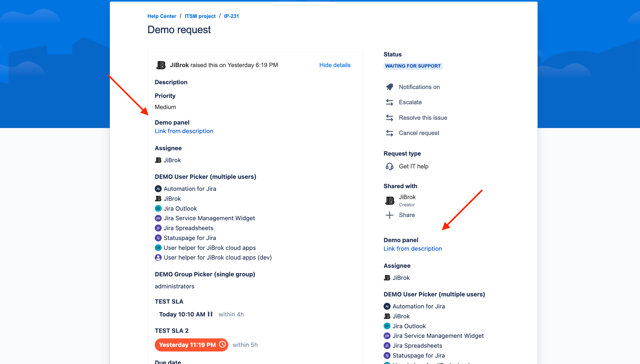Click the Automation for Jira avatar

pos(158,188)
